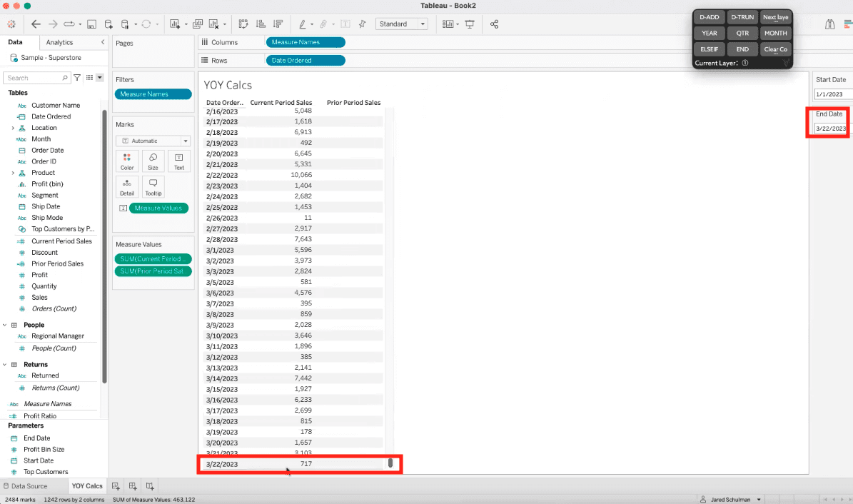Image resolution: width=853 pixels, height=504 pixels.
Task: Switch to the Analytics tab
Action: pyautogui.click(x=59, y=42)
